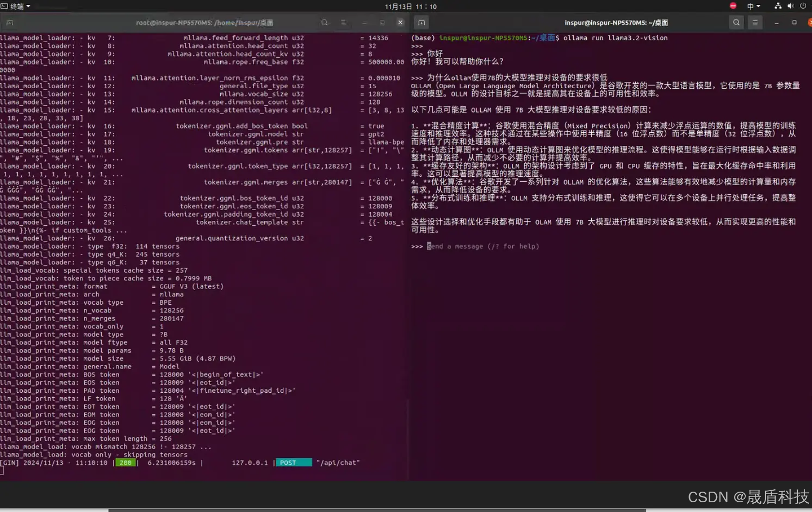812x512 pixels.
Task: Open search in inspur terminal window
Action: pyautogui.click(x=736, y=22)
